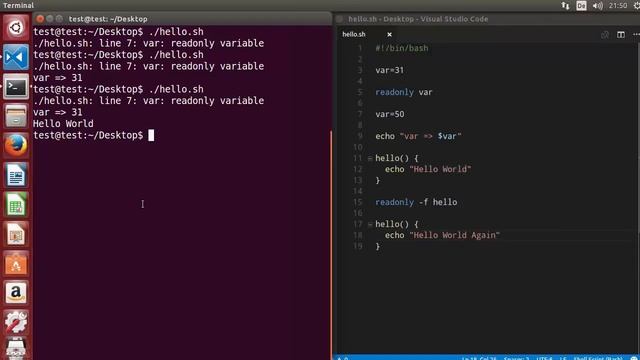Image resolution: width=640 pixels, height=360 pixels.
Task: Launch LibreOffice Impress from the dock
Action: coord(16,234)
